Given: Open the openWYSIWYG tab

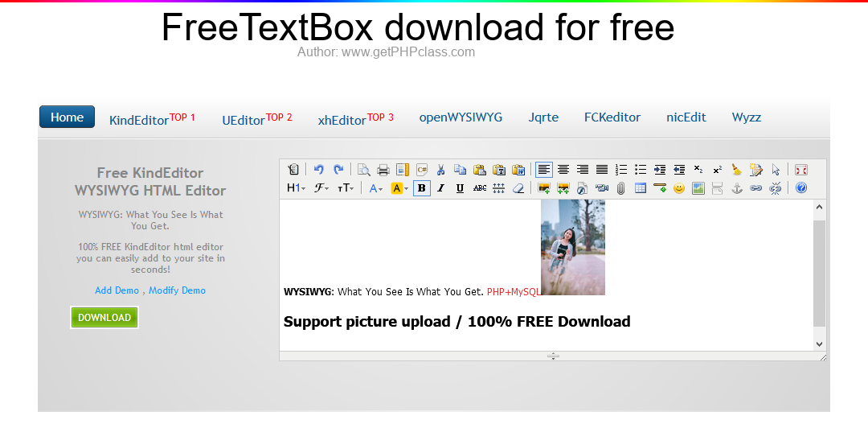Looking at the screenshot, I should point(461,117).
